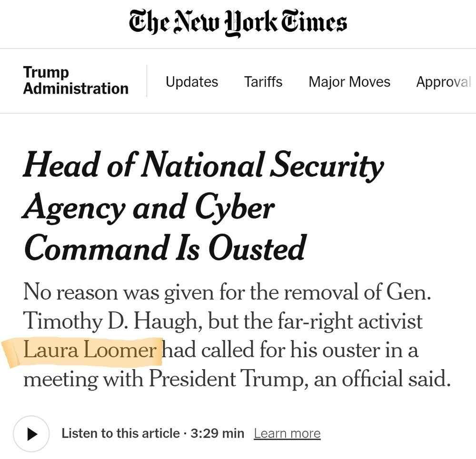
Task: Open the Trump Administration section
Action: coord(76,80)
